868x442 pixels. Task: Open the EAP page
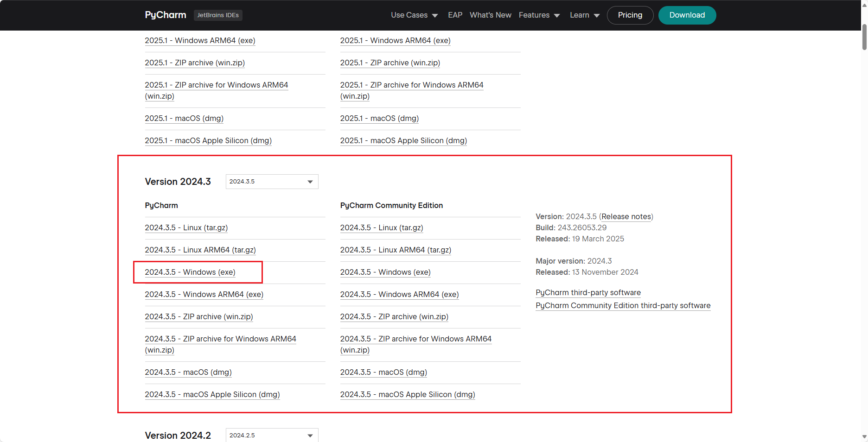coord(455,15)
